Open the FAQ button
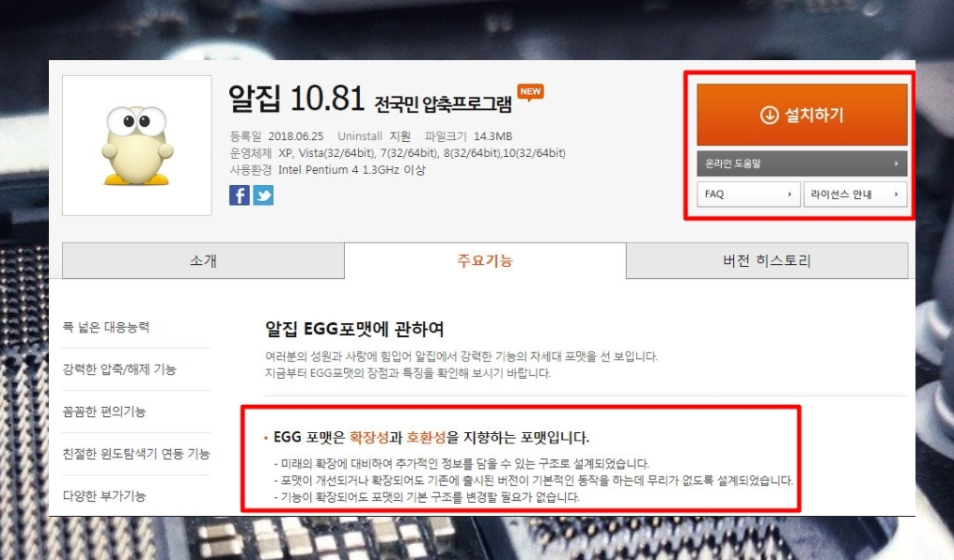This screenshot has height=560, width=954. click(x=748, y=194)
